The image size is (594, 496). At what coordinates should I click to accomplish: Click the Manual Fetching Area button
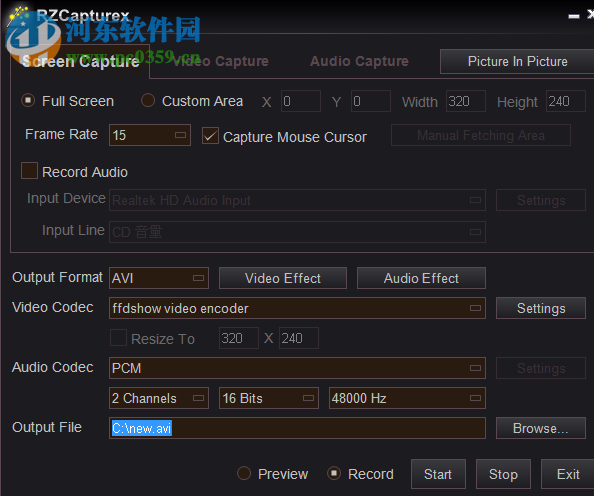coord(481,135)
